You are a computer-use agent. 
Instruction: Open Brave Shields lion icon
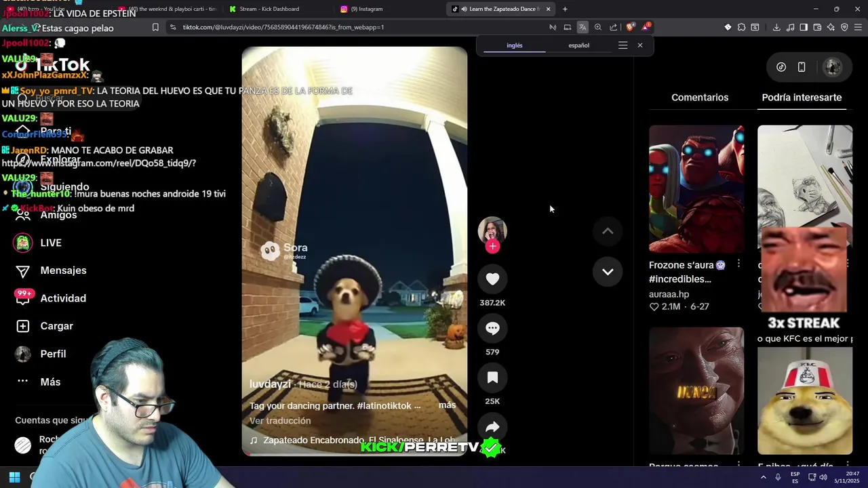(630, 27)
